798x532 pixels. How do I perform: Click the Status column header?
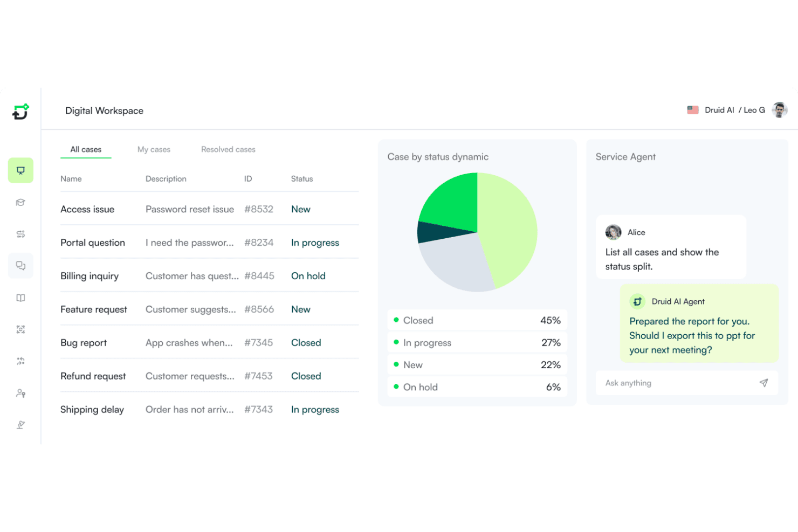(302, 179)
